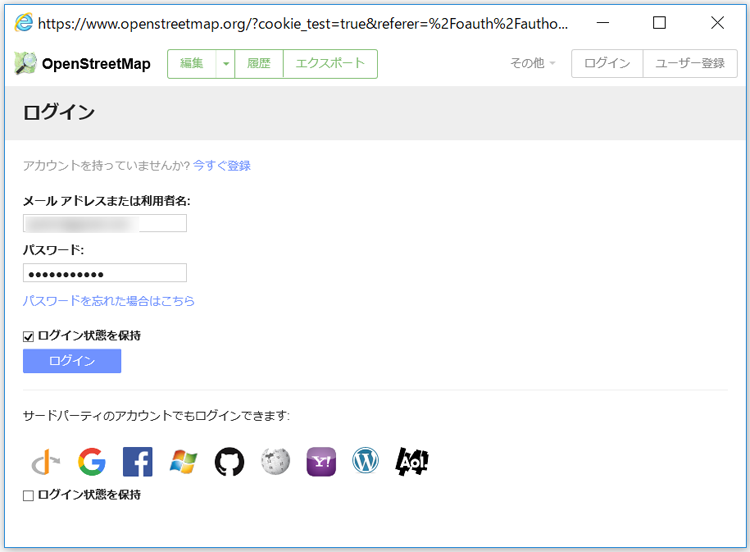Sign in with Wikipedia icon
Viewport: 750px width, 552px height.
(x=276, y=462)
